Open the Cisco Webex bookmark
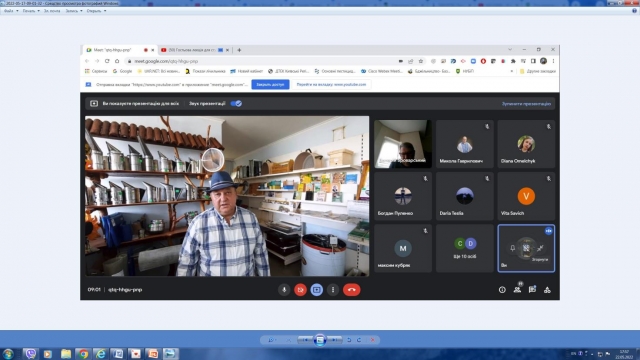The image size is (640, 360). click(x=382, y=71)
